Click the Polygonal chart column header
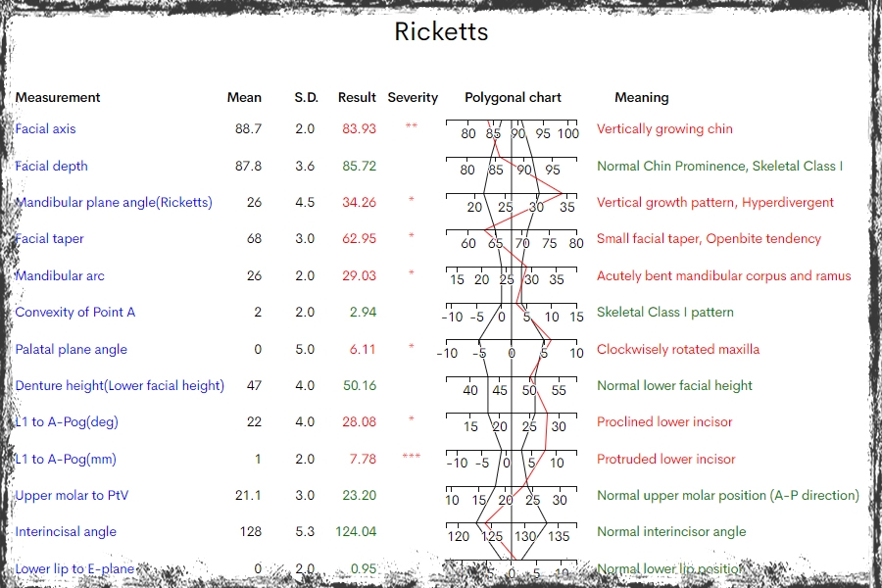Screen dimensions: 882x588 [x=513, y=98]
